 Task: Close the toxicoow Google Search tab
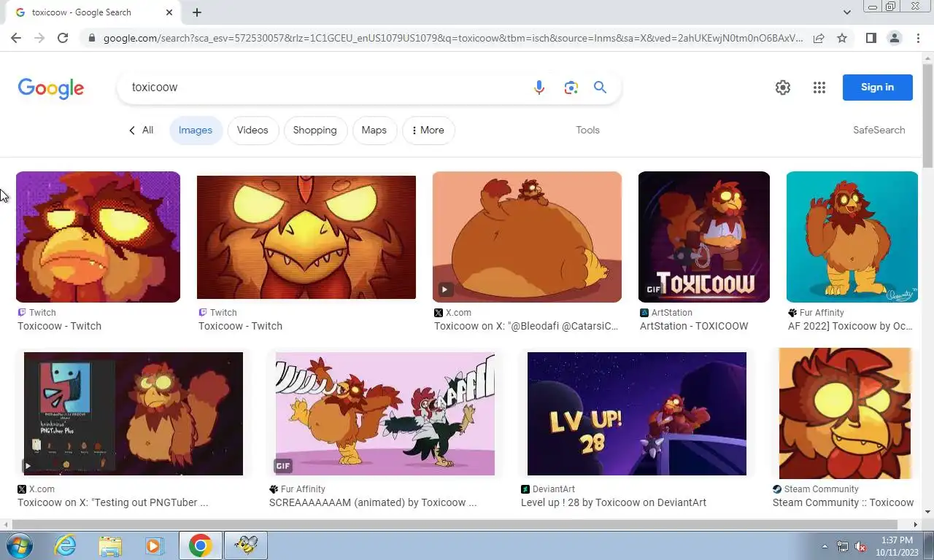point(169,12)
